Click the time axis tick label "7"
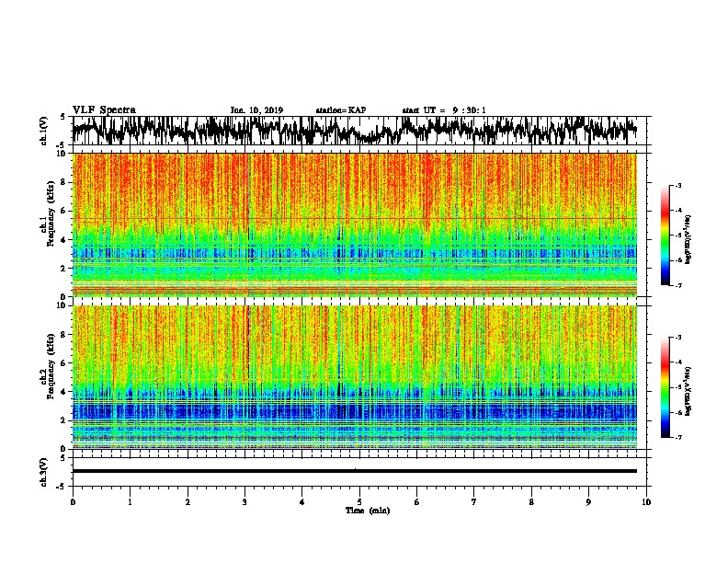728x563 pixels. click(x=474, y=502)
